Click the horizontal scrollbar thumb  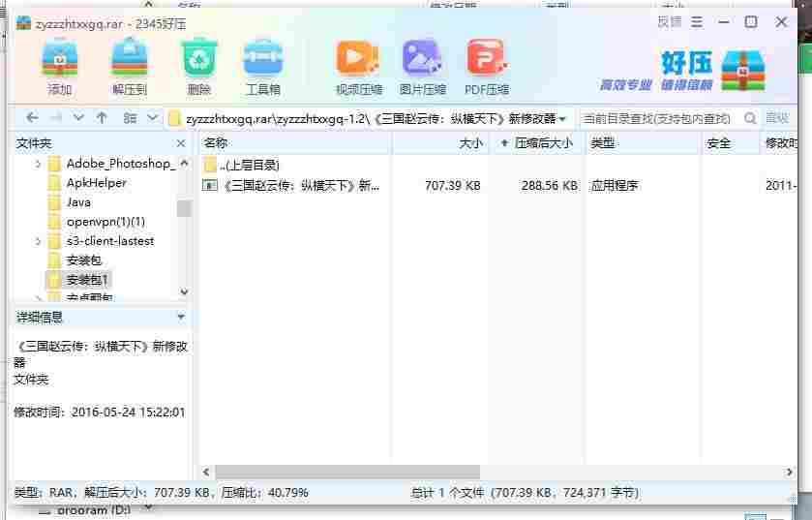point(347,472)
